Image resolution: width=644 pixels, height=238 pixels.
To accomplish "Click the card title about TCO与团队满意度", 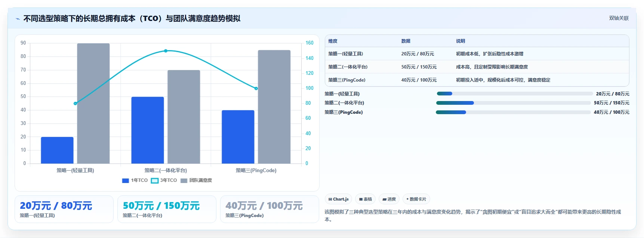I will (132, 19).
